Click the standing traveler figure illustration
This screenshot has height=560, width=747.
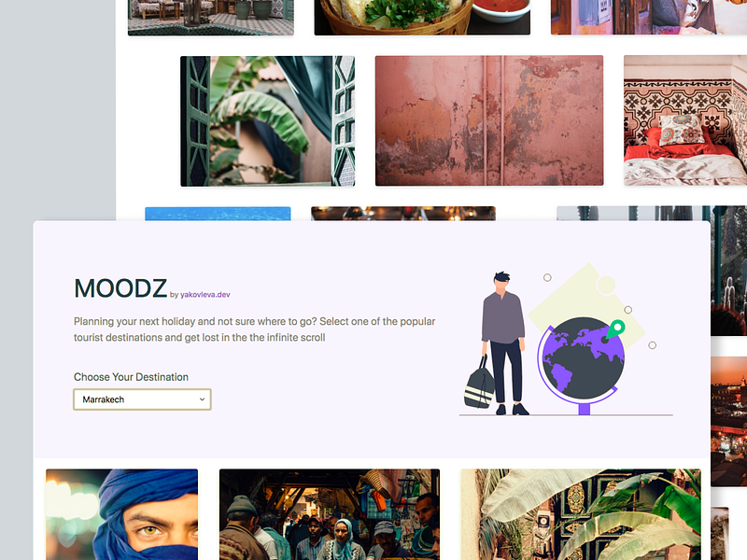pos(504,343)
